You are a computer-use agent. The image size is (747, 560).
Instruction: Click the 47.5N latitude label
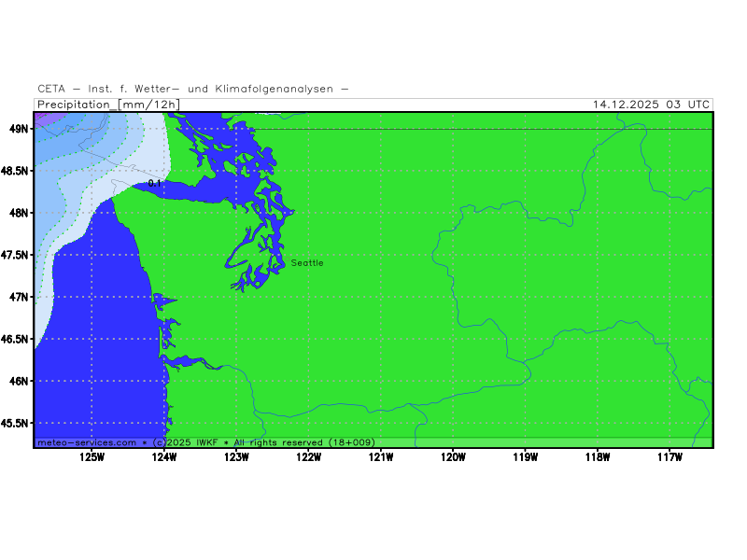point(14,255)
